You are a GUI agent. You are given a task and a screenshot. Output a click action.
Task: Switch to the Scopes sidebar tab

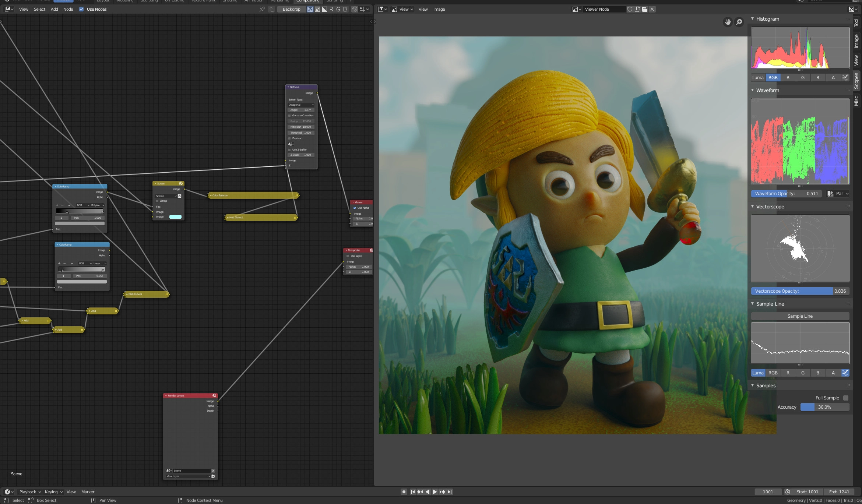[856, 81]
